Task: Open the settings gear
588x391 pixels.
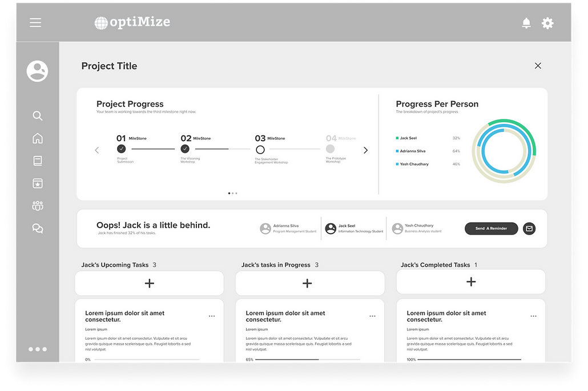Action: tap(547, 23)
